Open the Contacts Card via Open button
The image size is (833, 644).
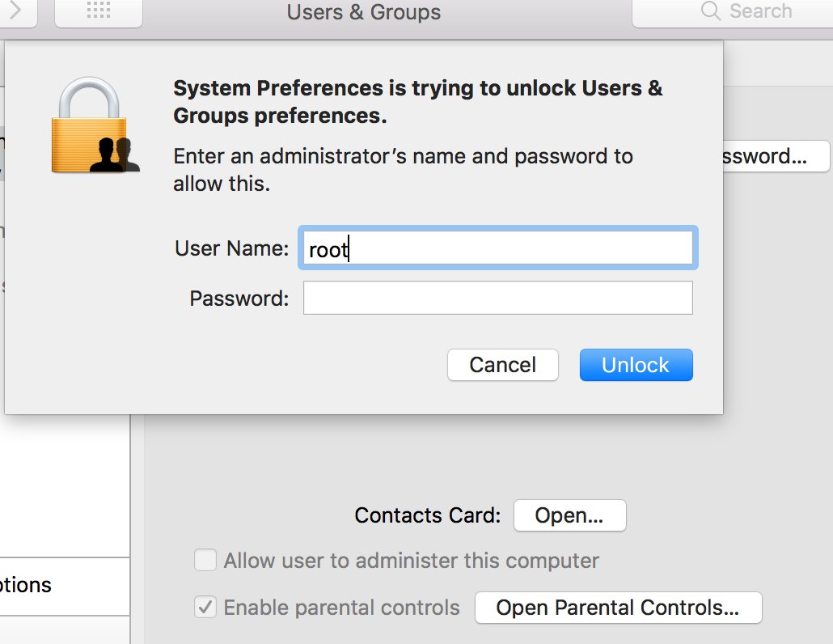tap(569, 515)
